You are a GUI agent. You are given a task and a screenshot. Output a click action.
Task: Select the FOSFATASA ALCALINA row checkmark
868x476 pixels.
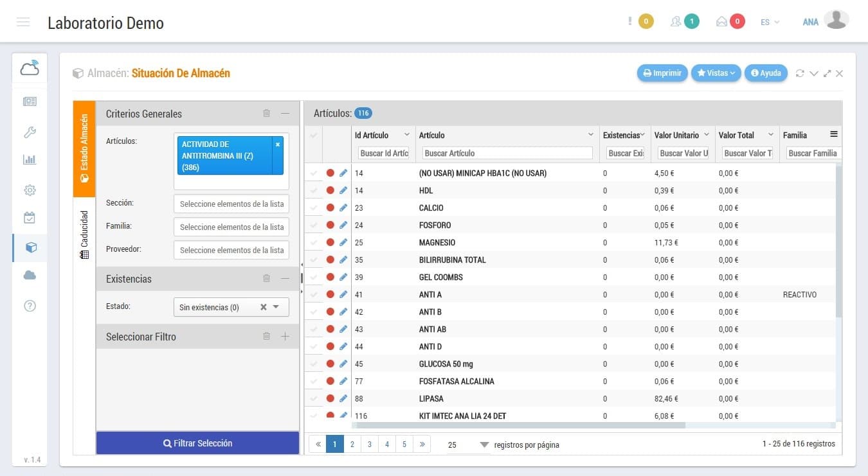[x=314, y=381]
